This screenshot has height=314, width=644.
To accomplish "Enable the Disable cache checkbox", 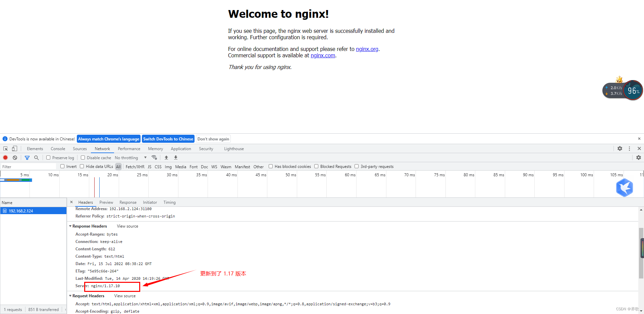I will tap(83, 158).
